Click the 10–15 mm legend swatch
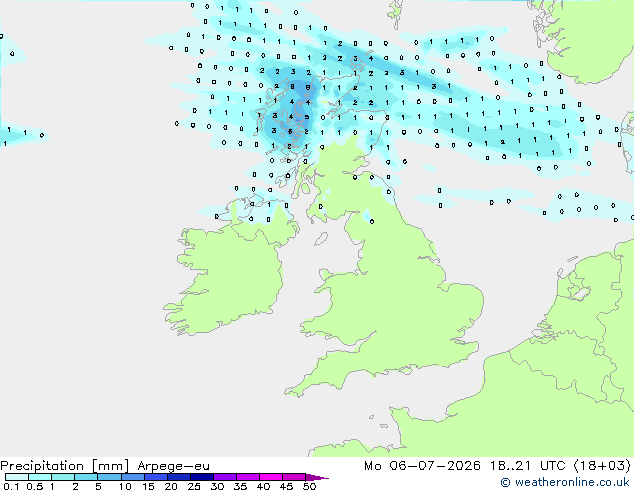The image size is (634, 490). (x=133, y=477)
